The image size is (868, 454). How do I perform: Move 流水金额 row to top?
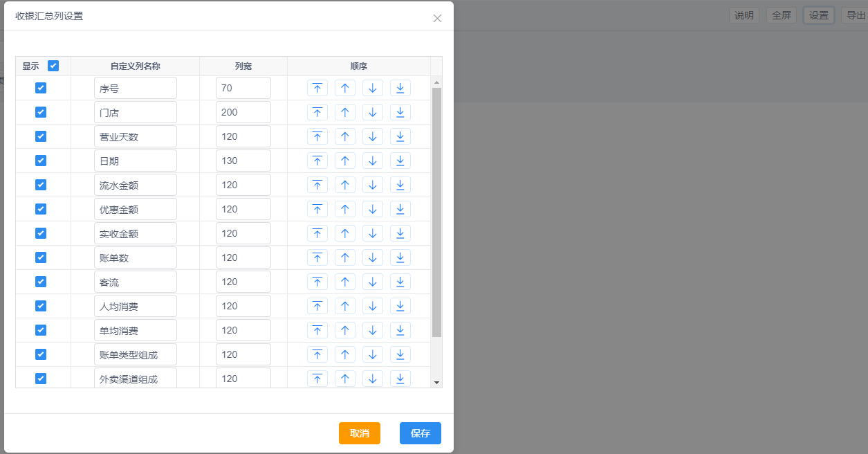(x=317, y=185)
